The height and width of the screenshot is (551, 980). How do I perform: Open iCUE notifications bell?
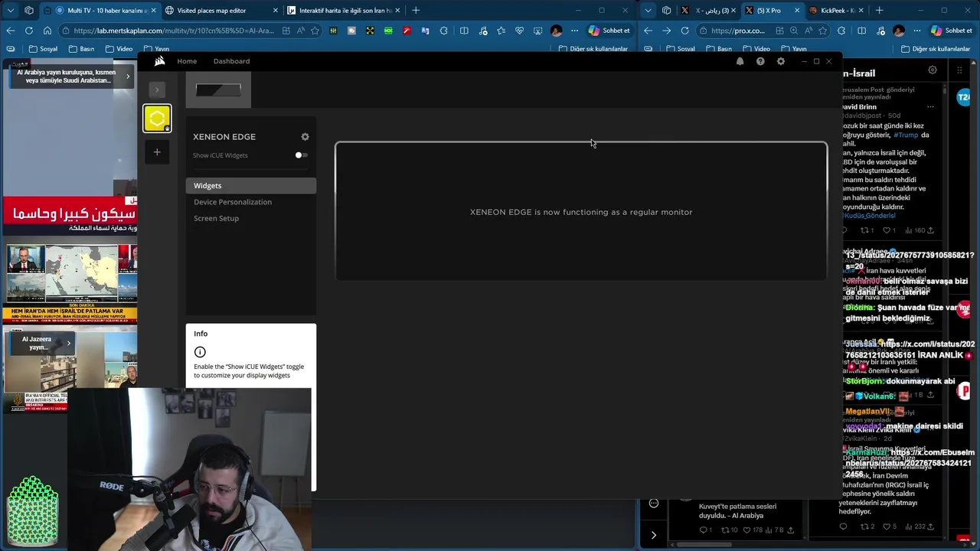(x=740, y=61)
